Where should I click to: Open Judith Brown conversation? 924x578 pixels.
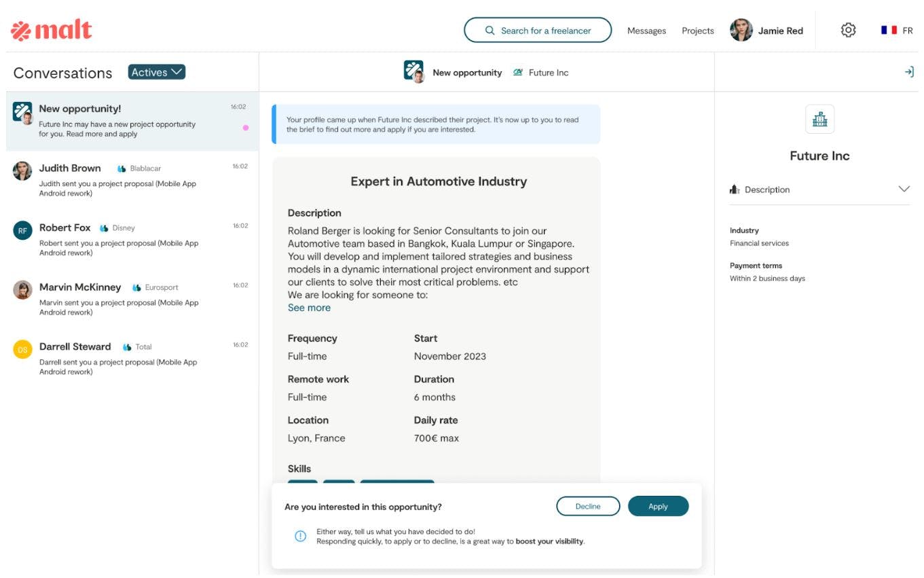(132, 180)
